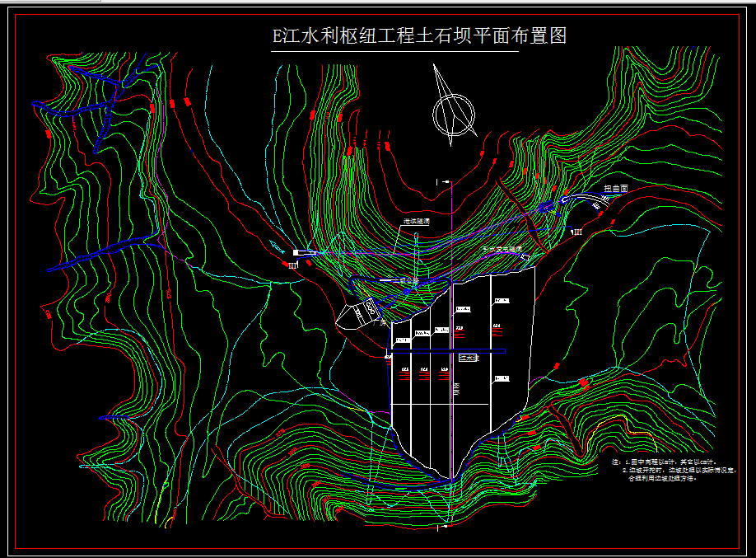Click the 泄洪隧洞 tunnel label

[416, 221]
